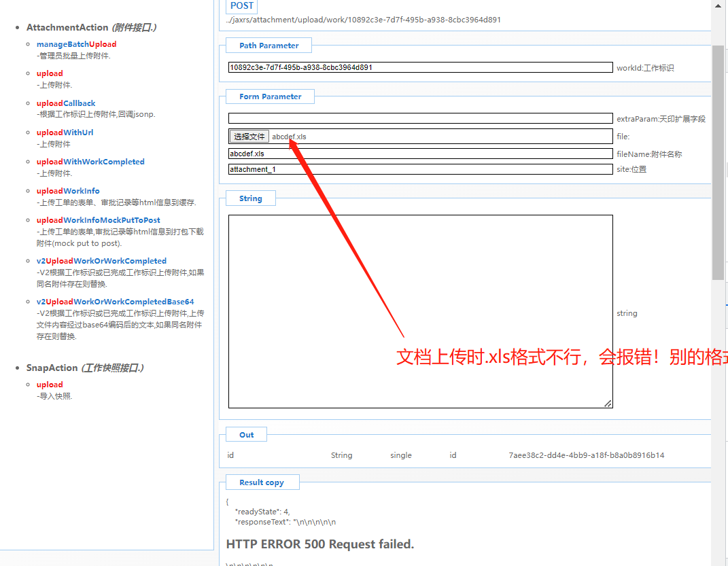This screenshot has height=566, width=728.
Task: Click inside the String textarea
Action: [420, 311]
